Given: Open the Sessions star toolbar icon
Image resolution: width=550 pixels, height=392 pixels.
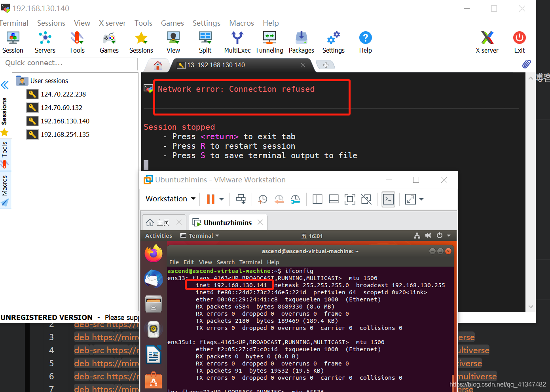Looking at the screenshot, I should [141, 42].
